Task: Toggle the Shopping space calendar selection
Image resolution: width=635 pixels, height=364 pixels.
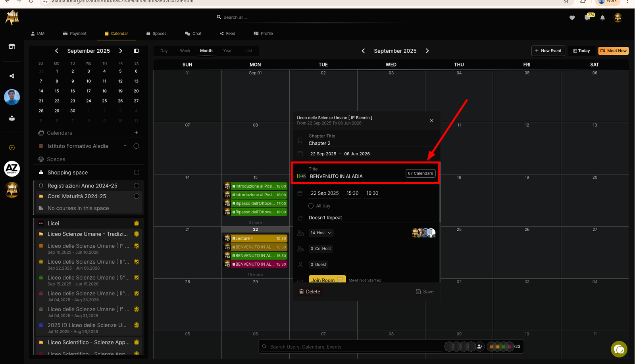Action: [x=137, y=172]
